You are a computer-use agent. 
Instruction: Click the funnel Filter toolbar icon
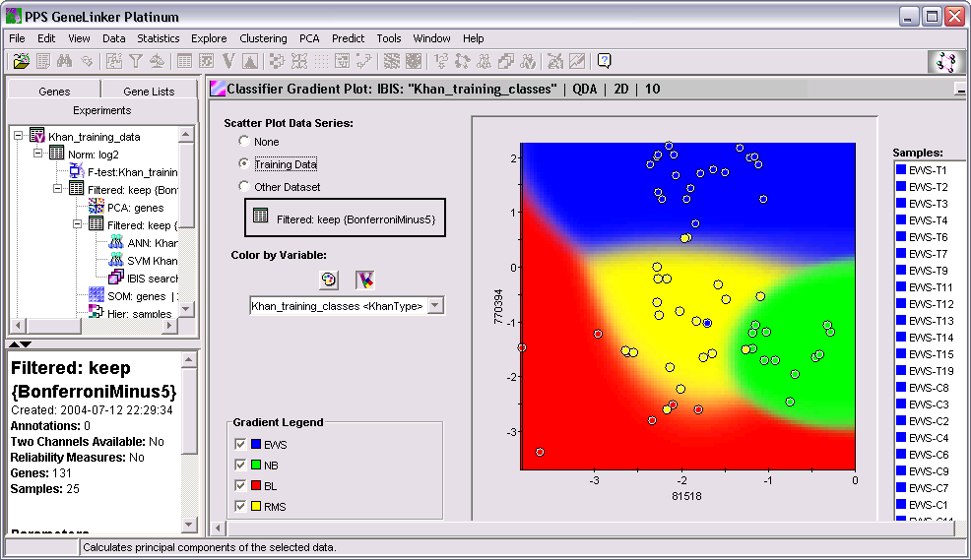136,61
